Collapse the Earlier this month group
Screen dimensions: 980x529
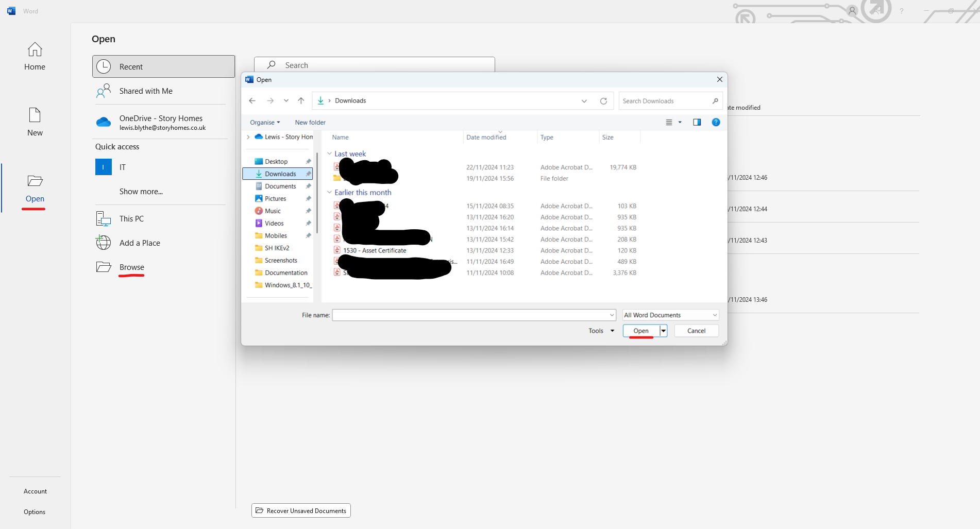tap(330, 192)
